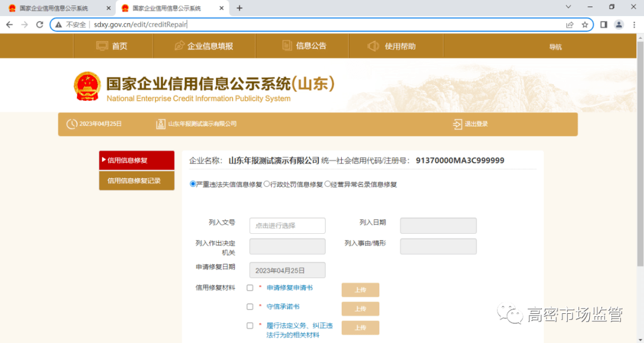
Task: Reload the page with the browser refresh icon
Action: (x=39, y=24)
